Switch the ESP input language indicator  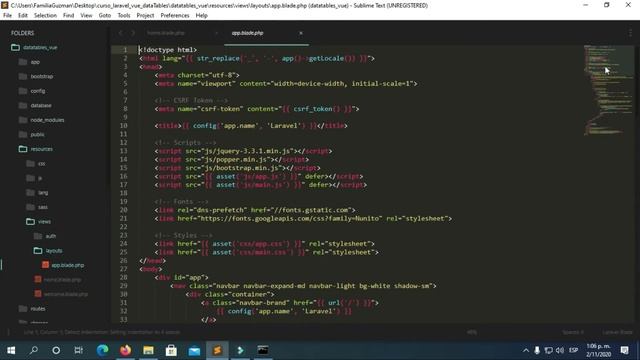coord(573,350)
